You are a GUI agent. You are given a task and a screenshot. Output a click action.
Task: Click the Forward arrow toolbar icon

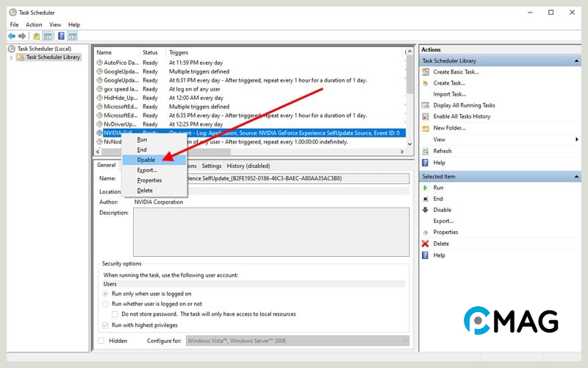22,36
